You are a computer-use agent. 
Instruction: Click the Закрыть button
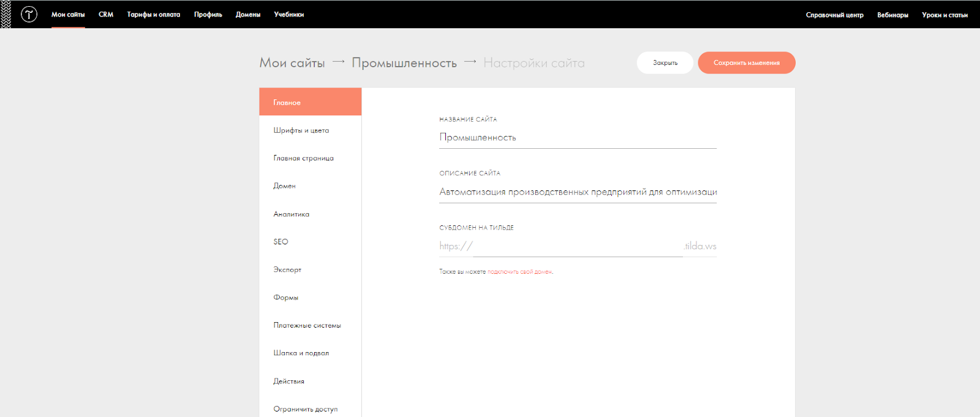(x=665, y=62)
